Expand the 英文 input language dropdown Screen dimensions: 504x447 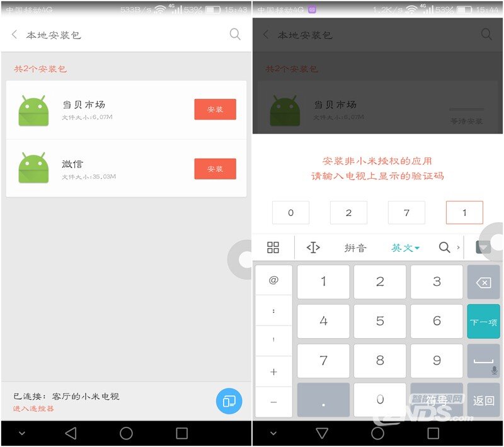pyautogui.click(x=405, y=248)
